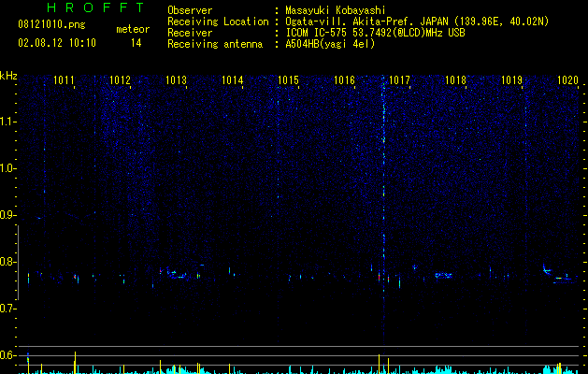
Task: Click the 1.0 frequency axis label
Action: pyautogui.click(x=8, y=168)
